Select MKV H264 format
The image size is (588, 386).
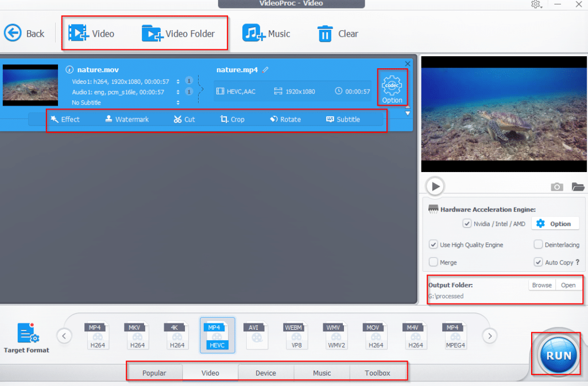pos(137,336)
